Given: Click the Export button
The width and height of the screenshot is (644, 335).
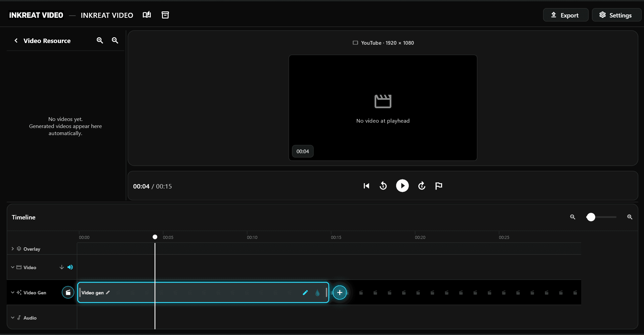Looking at the screenshot, I should click(x=565, y=15).
